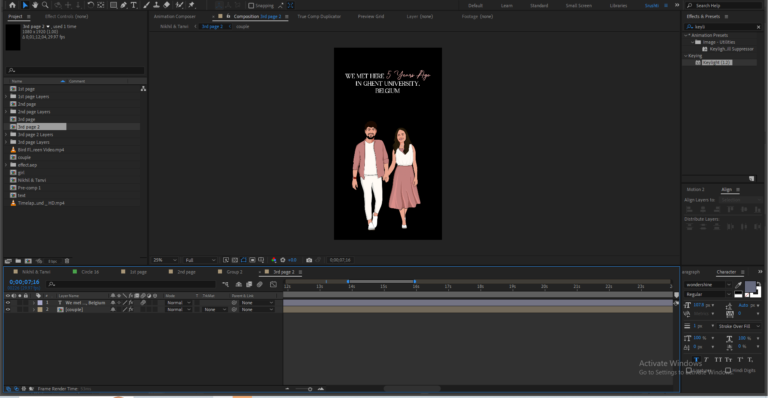Expand the couple layer properties twirl
The height and width of the screenshot is (398, 768).
(x=33, y=309)
